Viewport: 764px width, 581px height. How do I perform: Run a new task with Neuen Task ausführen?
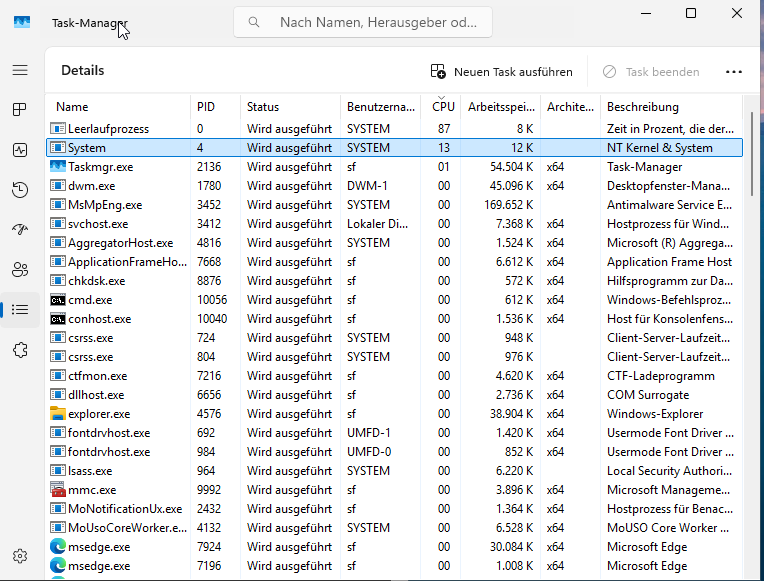501,72
